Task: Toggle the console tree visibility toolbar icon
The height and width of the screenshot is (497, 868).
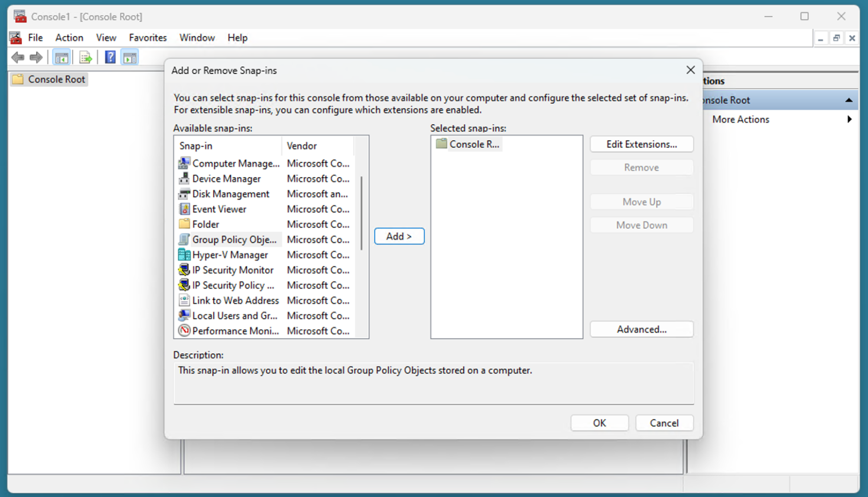Action: point(61,56)
